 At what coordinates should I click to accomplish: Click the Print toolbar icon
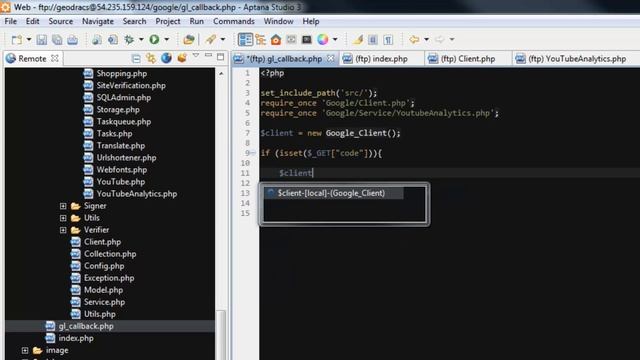pyautogui.click(x=72, y=40)
